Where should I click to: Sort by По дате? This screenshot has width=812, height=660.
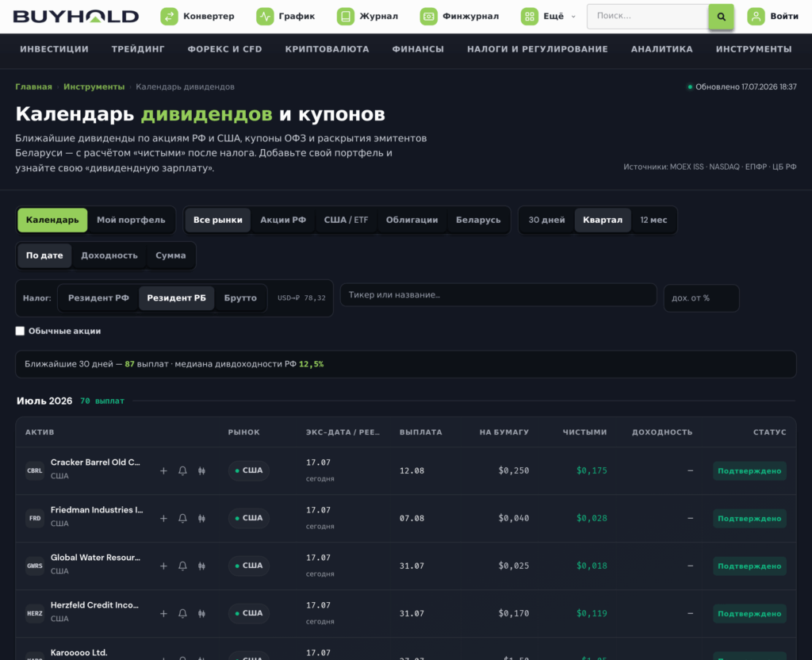click(44, 256)
